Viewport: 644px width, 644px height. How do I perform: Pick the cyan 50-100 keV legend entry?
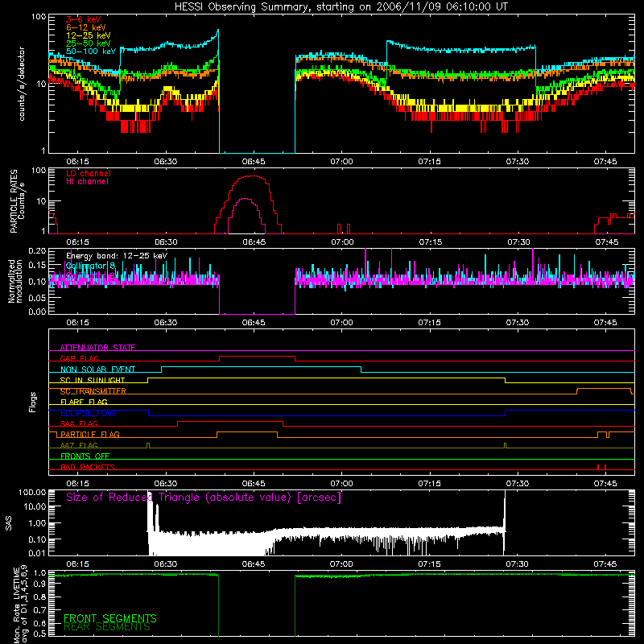coord(91,52)
